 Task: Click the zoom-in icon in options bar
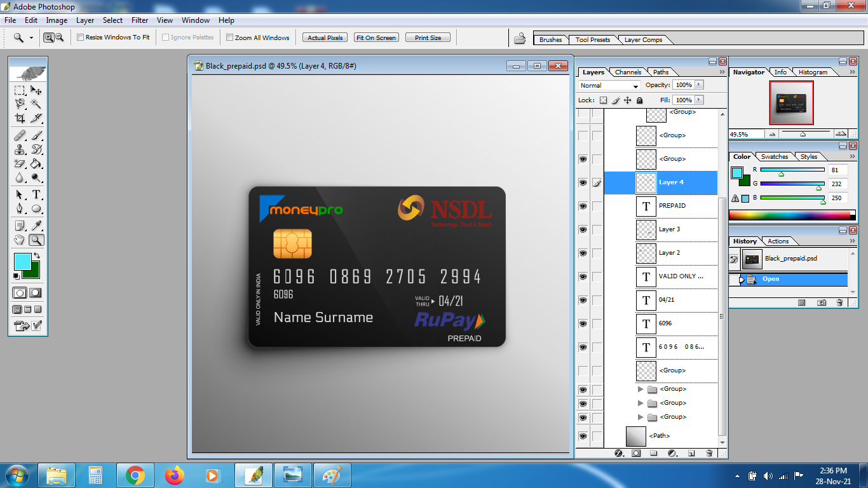pos(48,37)
